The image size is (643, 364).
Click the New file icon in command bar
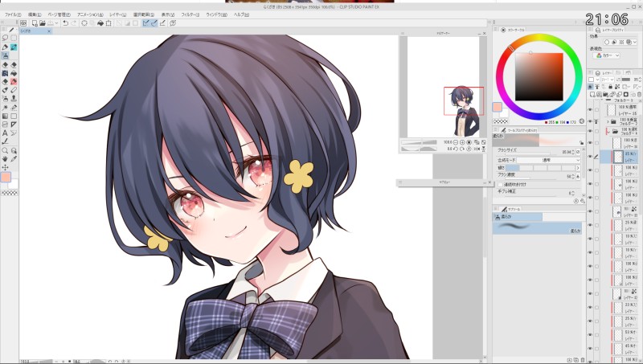click(x=35, y=23)
